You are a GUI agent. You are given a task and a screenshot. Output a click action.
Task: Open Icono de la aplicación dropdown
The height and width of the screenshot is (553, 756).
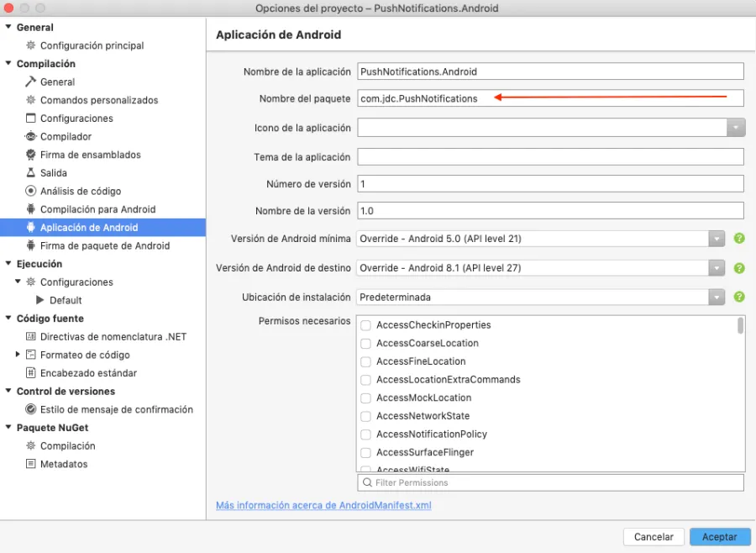[x=736, y=128]
